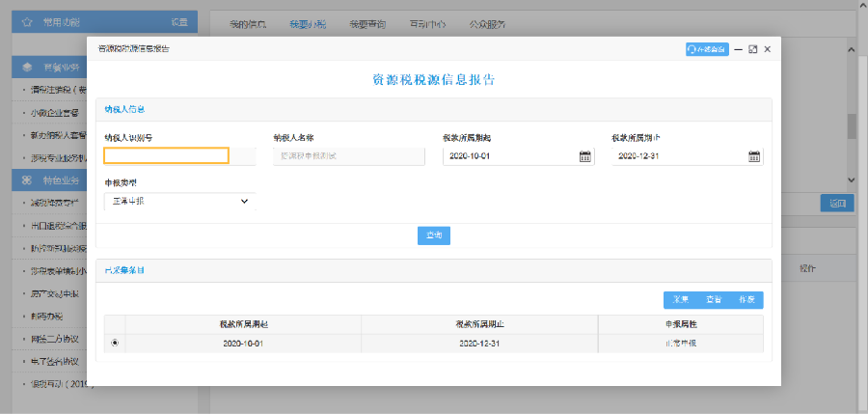Viewport: 868px width, 414px height.
Task: Open the 申报类型 dropdown
Action: coord(180,202)
